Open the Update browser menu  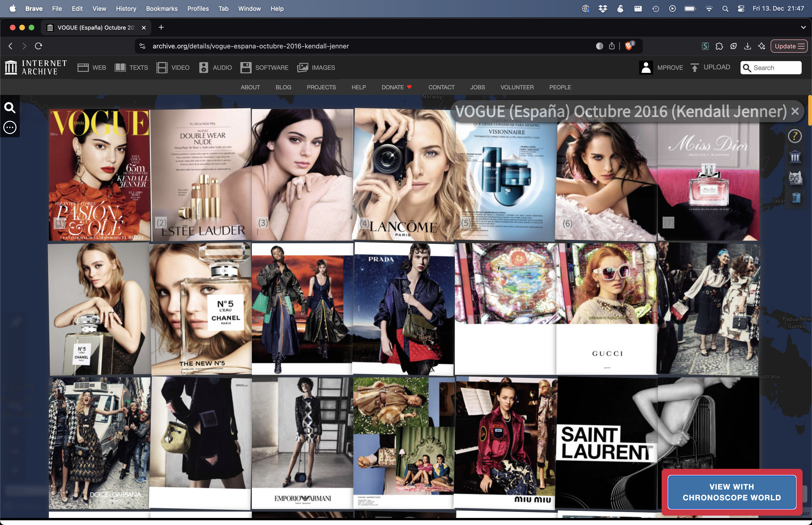[x=789, y=46]
